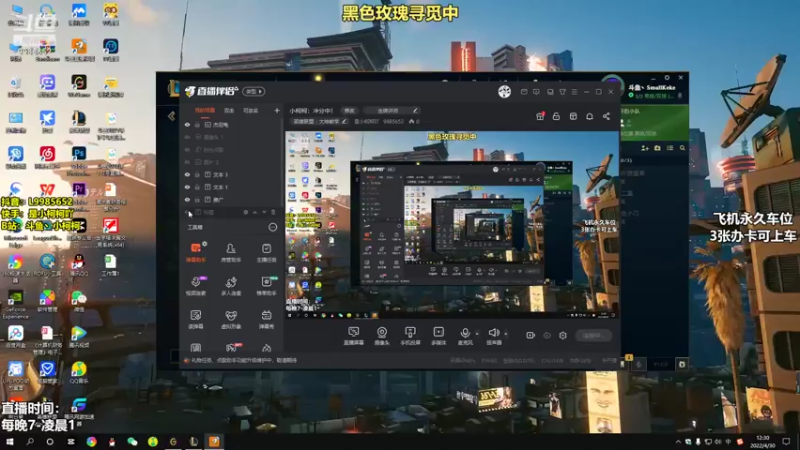Show the hidden 图片 2 layer

[x=187, y=162]
